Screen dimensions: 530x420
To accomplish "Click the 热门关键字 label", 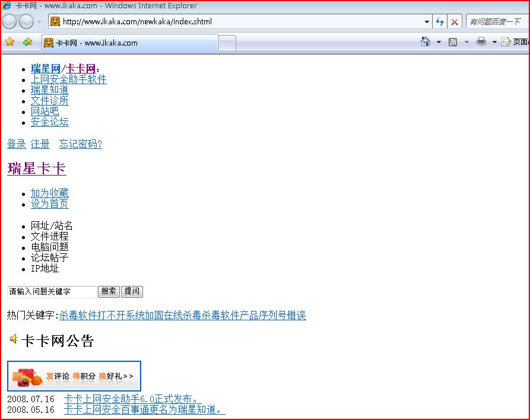I will click(x=33, y=315).
